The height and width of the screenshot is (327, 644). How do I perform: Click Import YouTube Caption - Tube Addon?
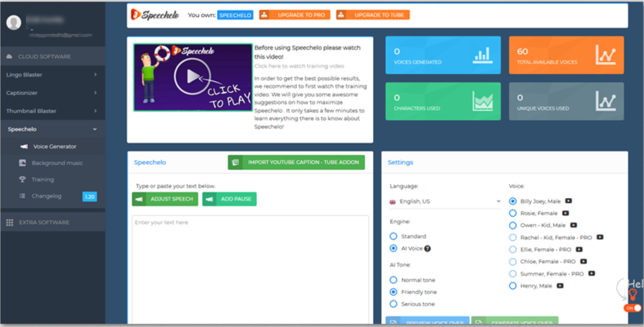pyautogui.click(x=296, y=162)
